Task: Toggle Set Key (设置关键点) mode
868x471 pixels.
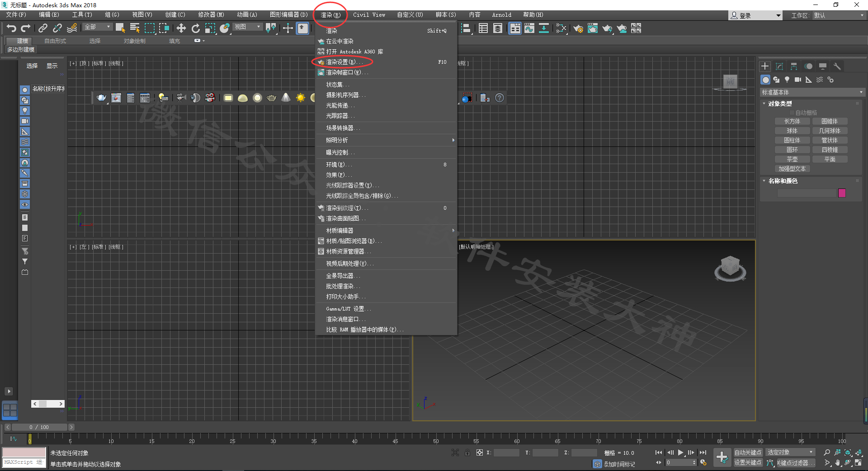Action: point(748,463)
